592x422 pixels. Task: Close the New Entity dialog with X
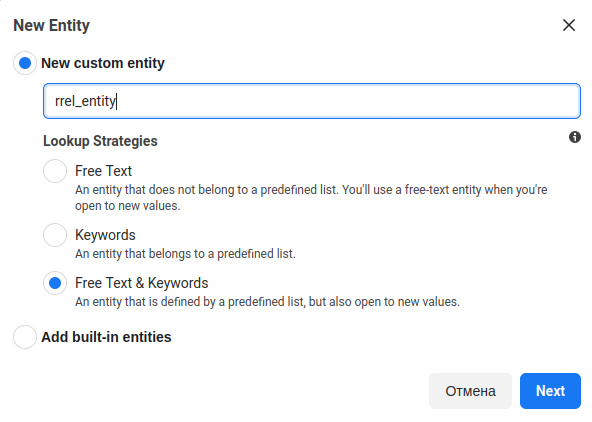[x=569, y=25]
